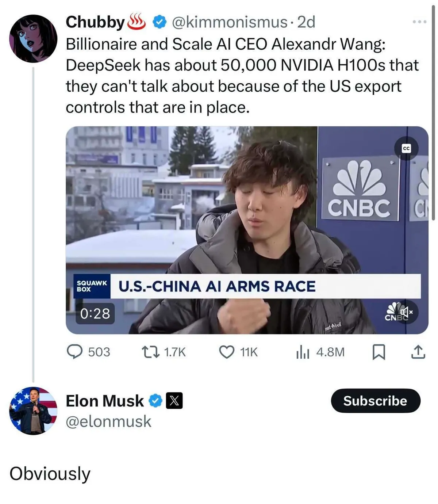Click Chubby's verified checkmark badge
The image size is (438, 504).
(x=158, y=22)
